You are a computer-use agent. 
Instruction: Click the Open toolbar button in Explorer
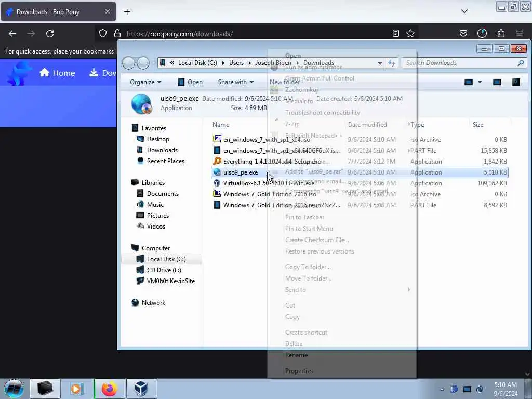(190, 82)
